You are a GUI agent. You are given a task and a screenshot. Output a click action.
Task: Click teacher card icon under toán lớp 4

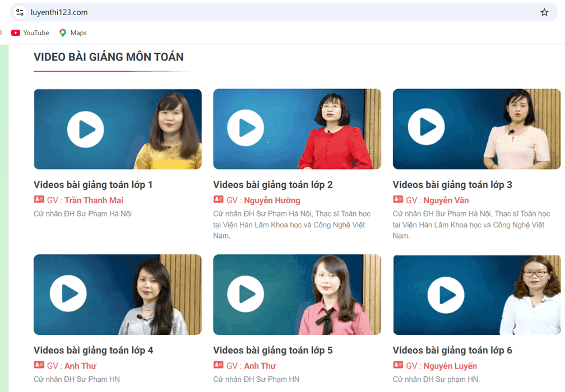[39, 365]
